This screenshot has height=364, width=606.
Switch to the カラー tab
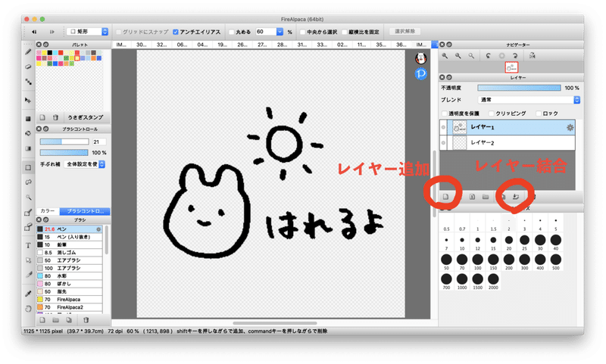48,211
